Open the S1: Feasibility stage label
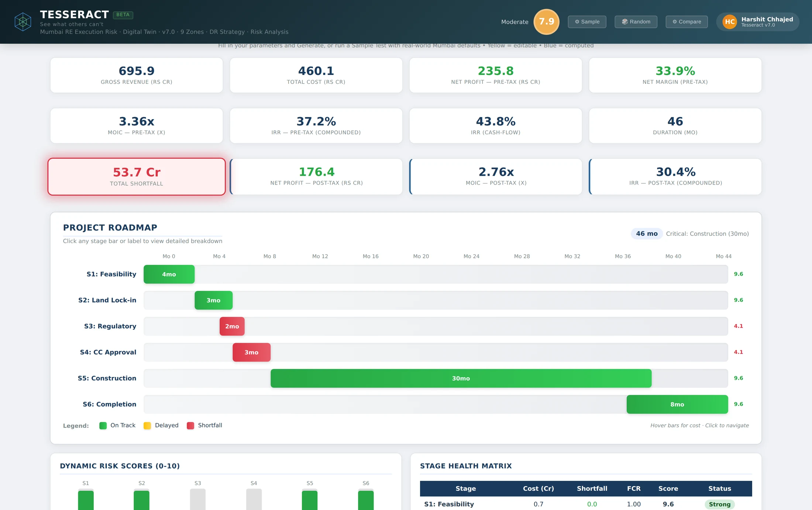The width and height of the screenshot is (812, 510). click(111, 274)
